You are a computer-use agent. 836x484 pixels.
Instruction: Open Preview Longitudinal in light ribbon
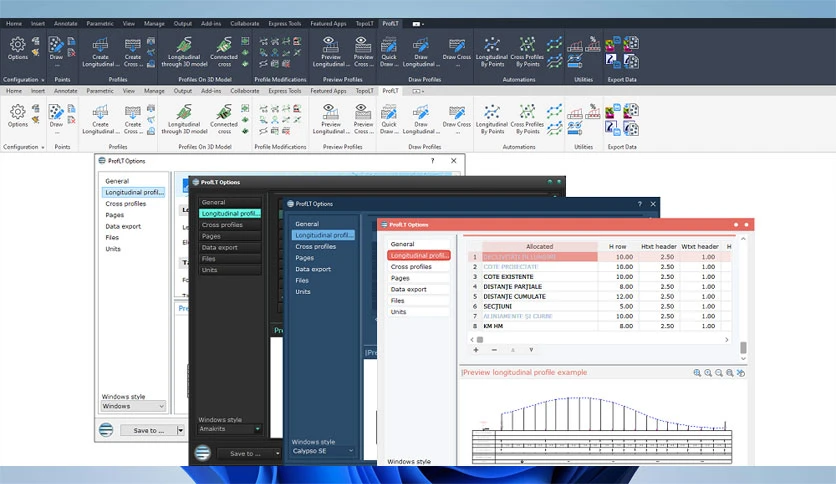coord(331,119)
